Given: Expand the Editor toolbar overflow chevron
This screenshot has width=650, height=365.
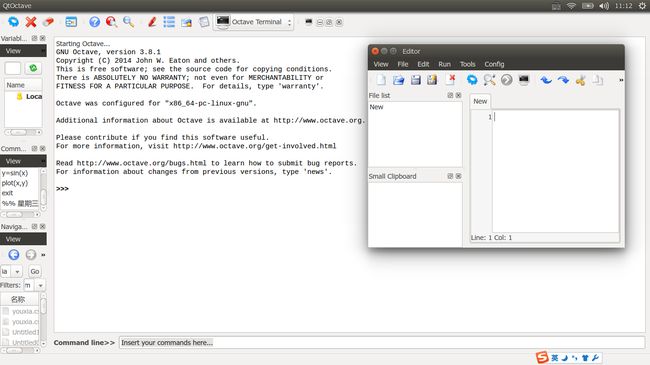Looking at the screenshot, I should pos(621,80).
